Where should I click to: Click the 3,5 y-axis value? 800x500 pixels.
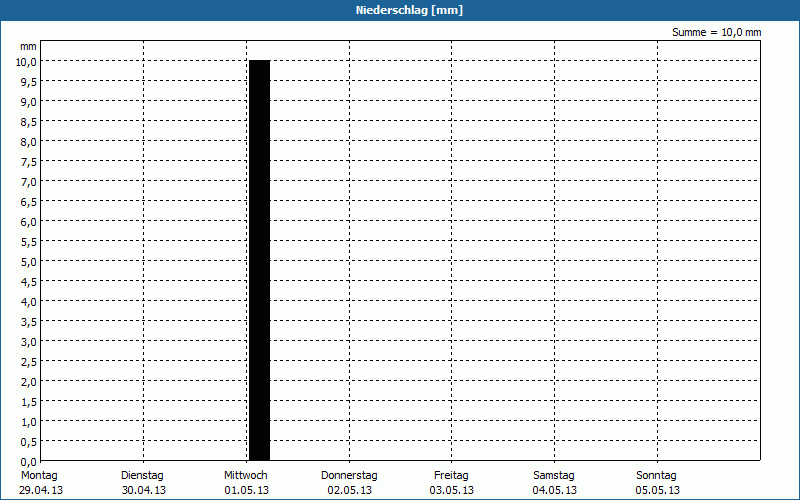[x=28, y=321]
